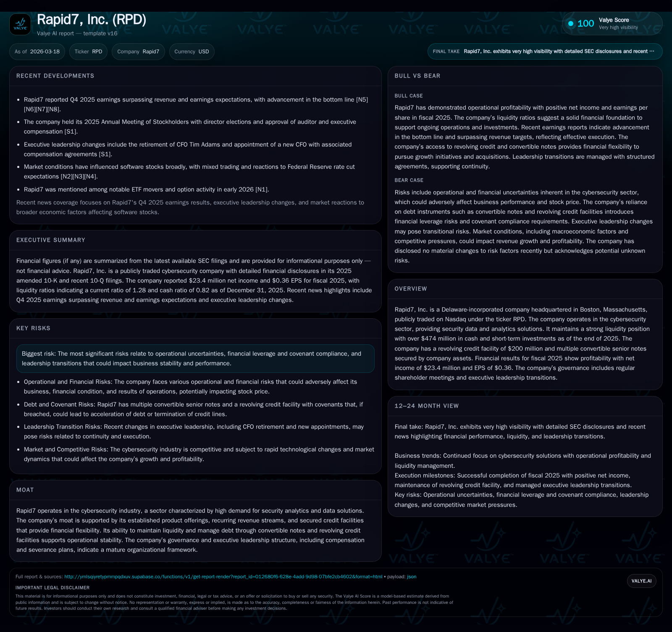Viewport: 672px width, 632px height.
Task: Click the 'Market and Competitive Risks' bullet
Action: point(199,454)
